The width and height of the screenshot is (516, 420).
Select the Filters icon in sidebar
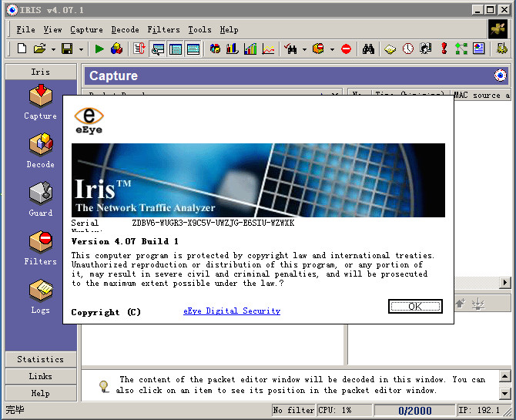(41, 247)
